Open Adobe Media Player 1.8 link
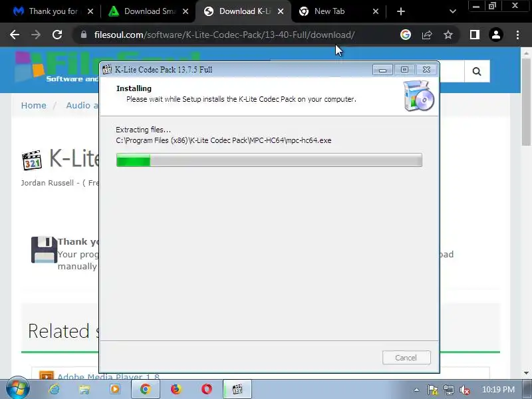532x399 pixels. click(x=108, y=376)
